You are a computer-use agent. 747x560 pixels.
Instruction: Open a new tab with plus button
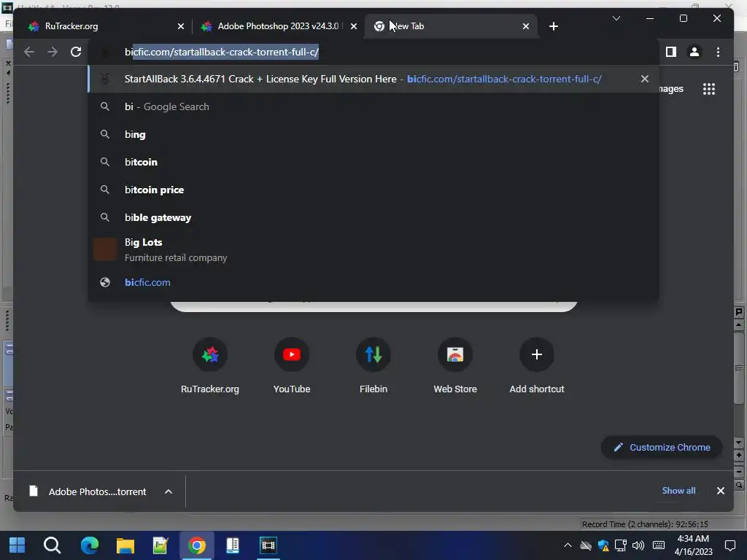coord(553,26)
